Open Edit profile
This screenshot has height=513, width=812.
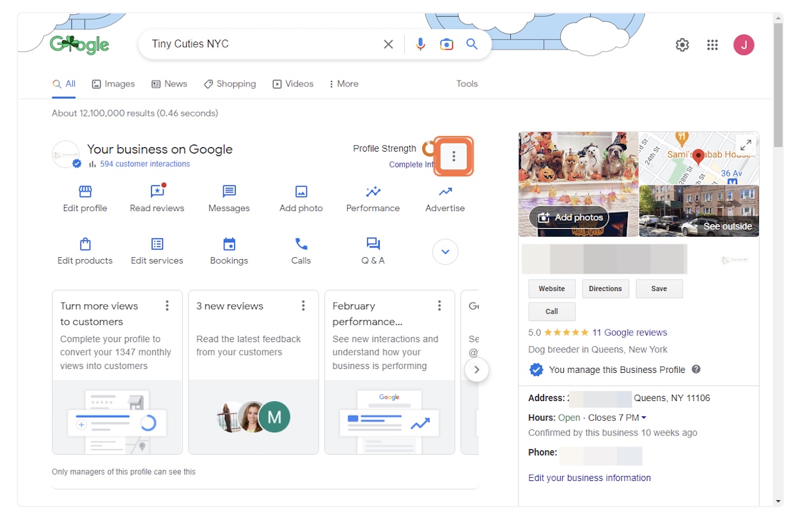(x=85, y=199)
